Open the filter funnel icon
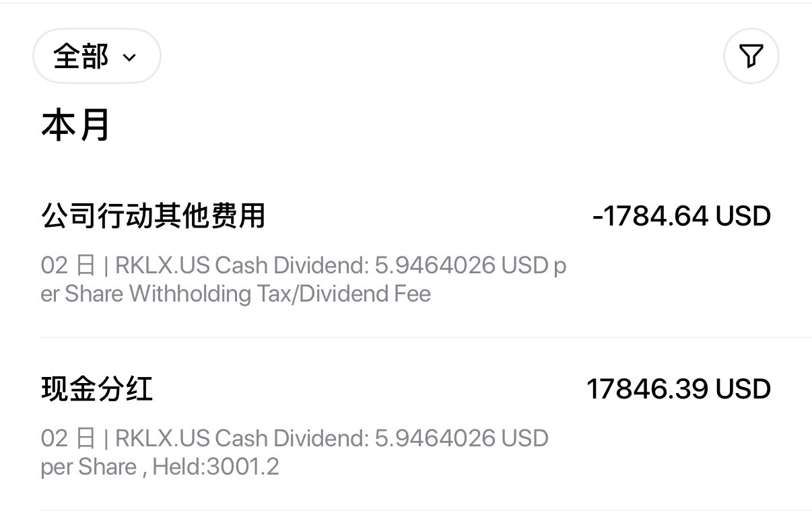Screen dimensions: 812x517 pos(751,56)
